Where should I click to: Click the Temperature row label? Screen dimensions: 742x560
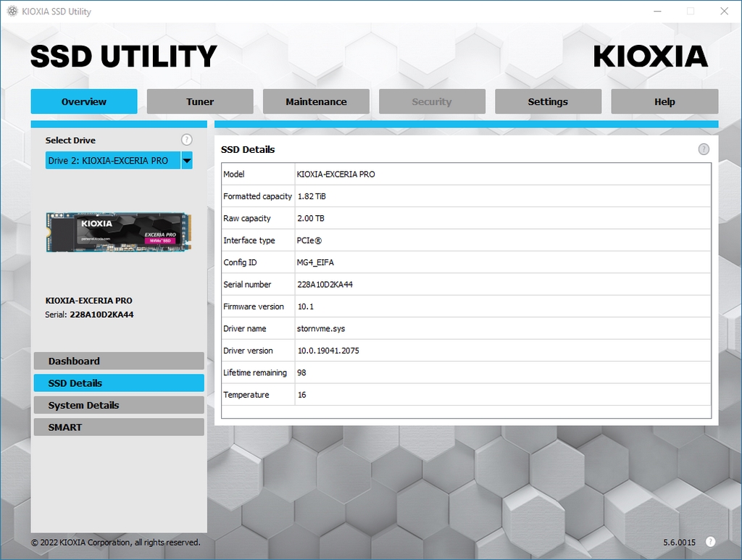click(x=246, y=395)
